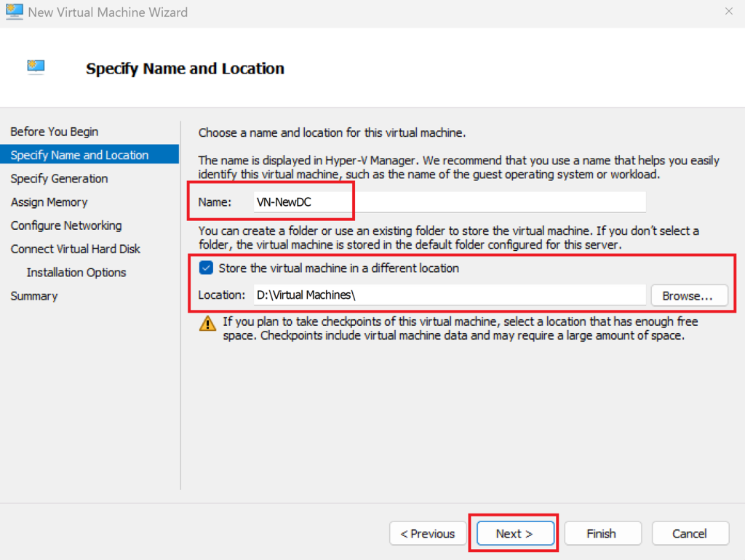This screenshot has width=745, height=560.
Task: Jump to the Specify Generation step
Action: click(x=59, y=179)
